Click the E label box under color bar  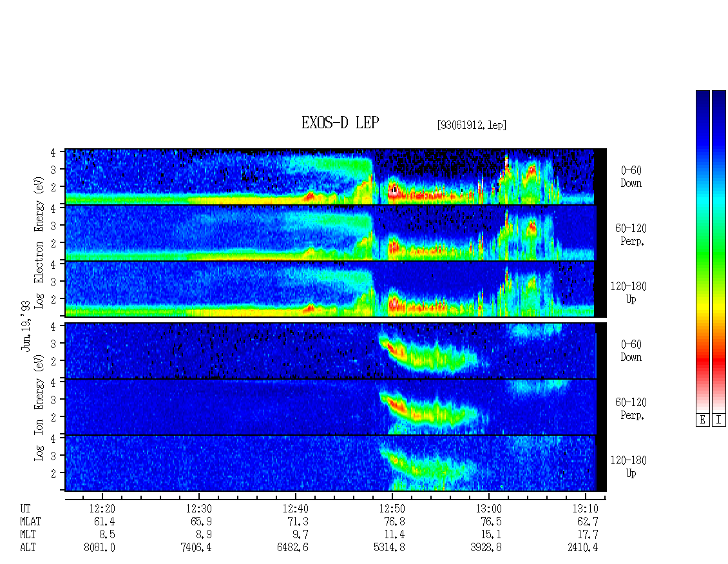click(702, 420)
